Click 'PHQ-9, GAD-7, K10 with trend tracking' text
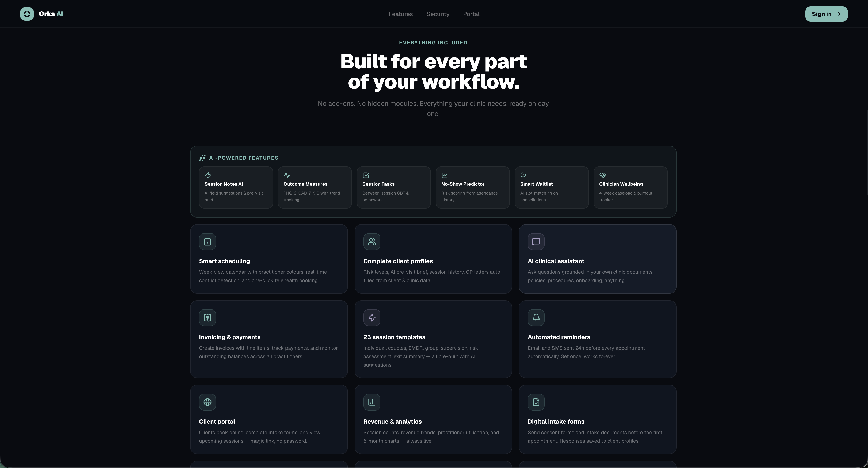This screenshot has height=468, width=868. point(312,196)
